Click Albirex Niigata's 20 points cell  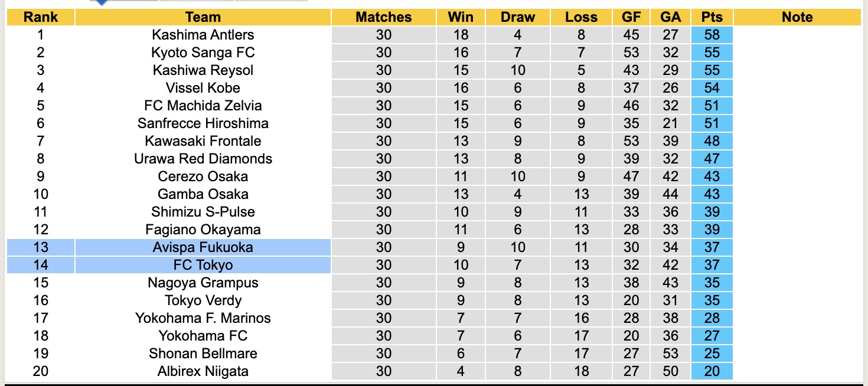click(712, 371)
